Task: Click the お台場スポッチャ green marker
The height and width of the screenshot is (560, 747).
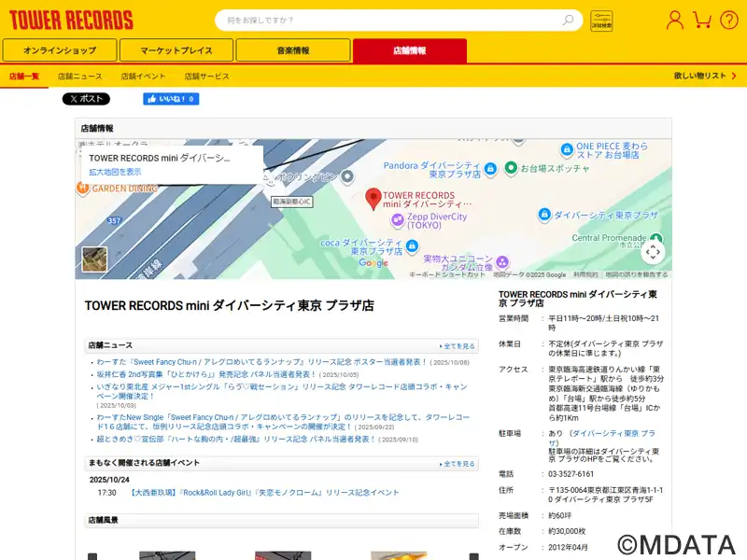Action: click(511, 168)
